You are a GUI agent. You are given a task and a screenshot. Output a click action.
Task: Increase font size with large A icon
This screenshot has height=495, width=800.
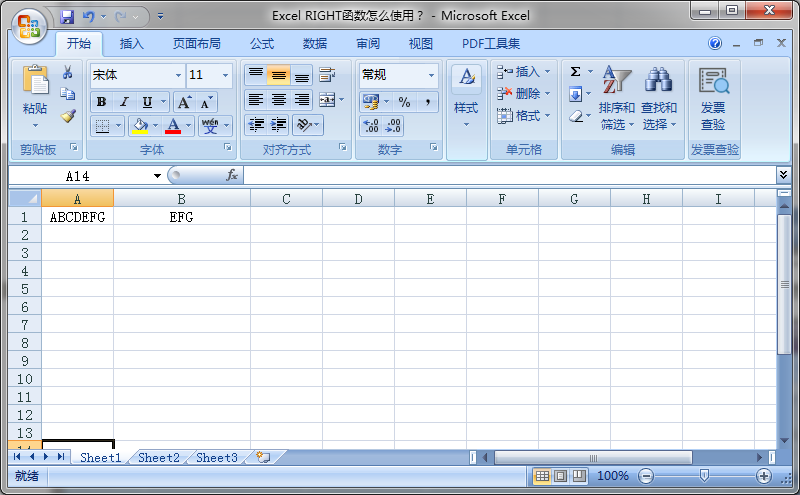click(x=184, y=102)
